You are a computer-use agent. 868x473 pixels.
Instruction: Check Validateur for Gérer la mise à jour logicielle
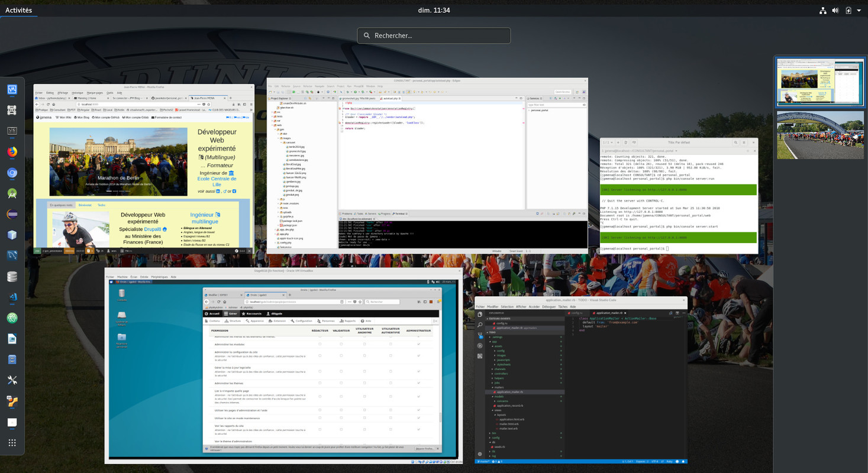pyautogui.click(x=341, y=371)
